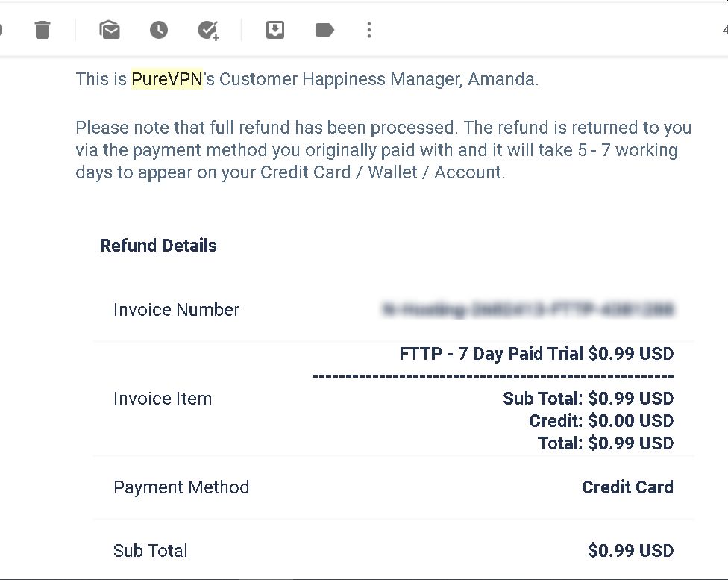The image size is (728, 580).
Task: Click the FTTP - 7 Day Paid Trial line
Action: (x=536, y=354)
